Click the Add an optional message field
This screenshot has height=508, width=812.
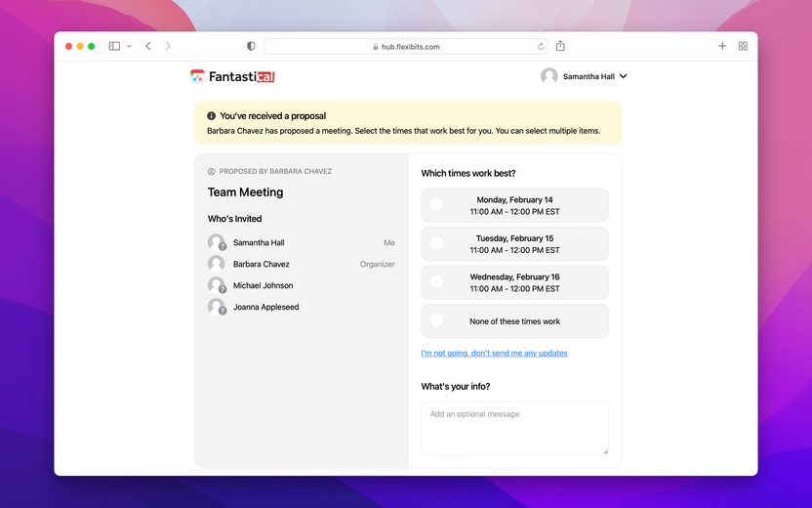click(514, 428)
